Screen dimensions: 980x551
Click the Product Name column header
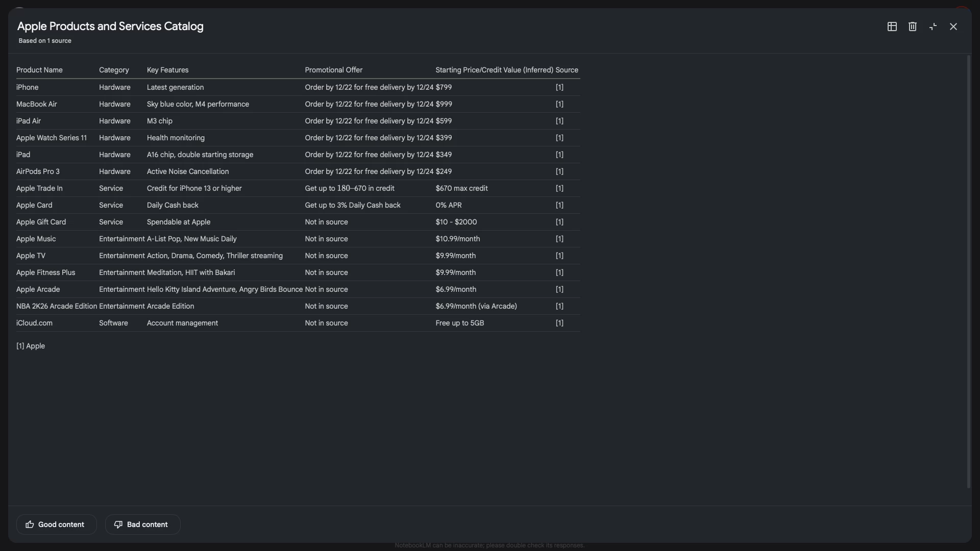pos(39,70)
